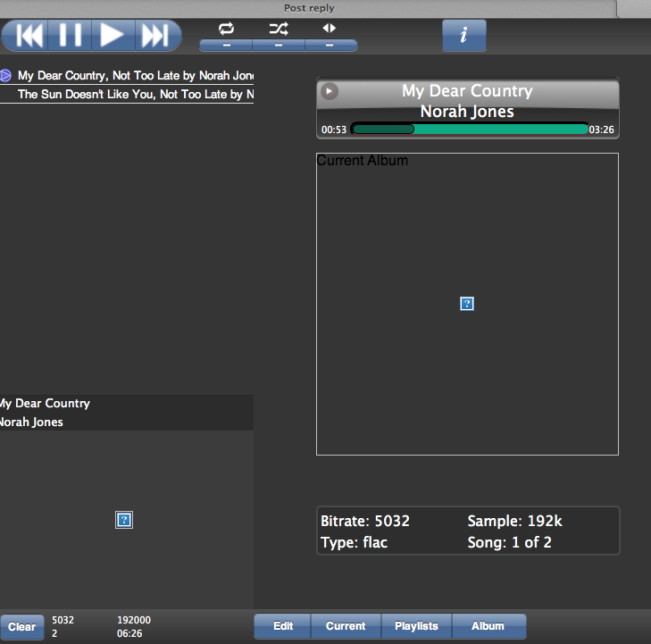Click the missing cover image under Norah Jones
Screen dimensions: 651x644
click(x=124, y=520)
